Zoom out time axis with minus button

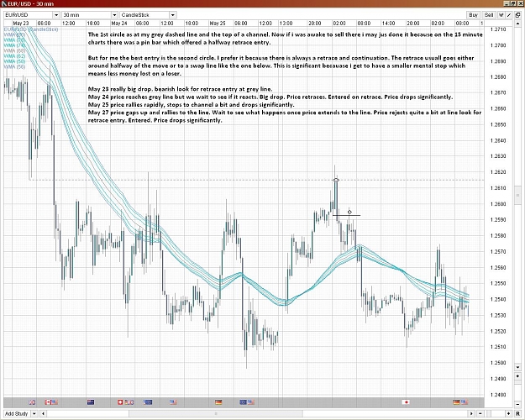480,413
